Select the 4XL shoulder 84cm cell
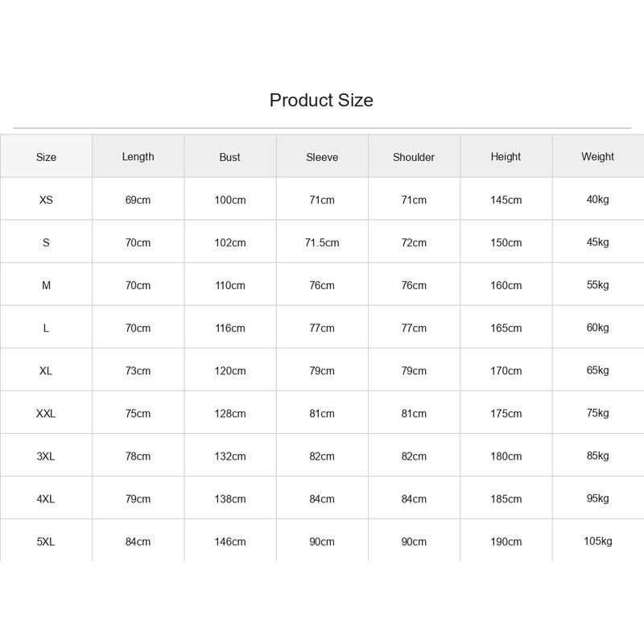Image resolution: width=644 pixels, height=644 pixels. 414,498
